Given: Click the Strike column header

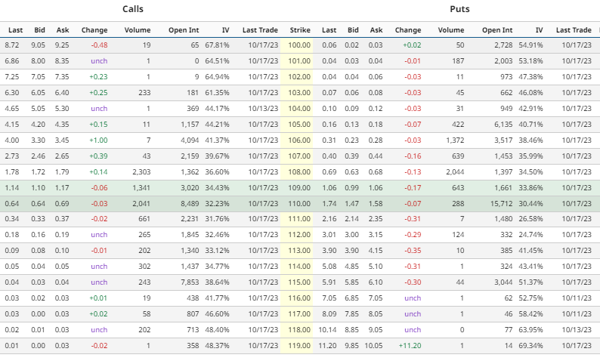Looking at the screenshot, I should (300, 29).
